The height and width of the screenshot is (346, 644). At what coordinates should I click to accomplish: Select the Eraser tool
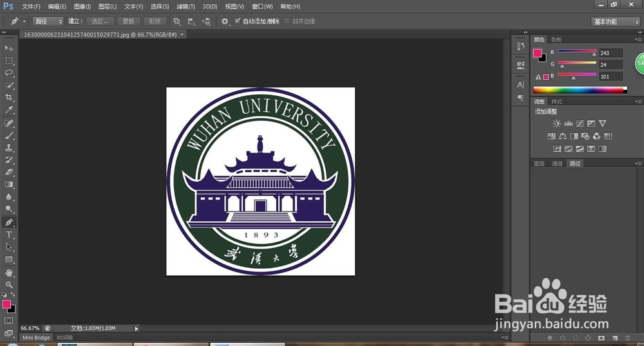pyautogui.click(x=8, y=172)
